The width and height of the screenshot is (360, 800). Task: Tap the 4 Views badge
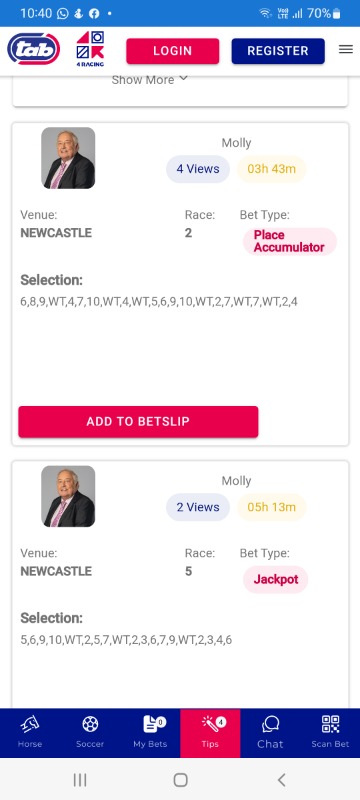(198, 169)
